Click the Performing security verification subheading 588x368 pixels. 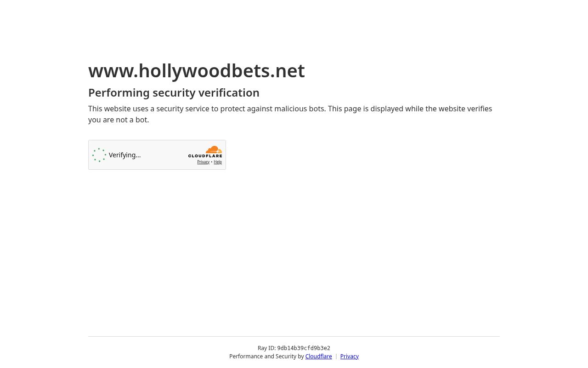174,92
